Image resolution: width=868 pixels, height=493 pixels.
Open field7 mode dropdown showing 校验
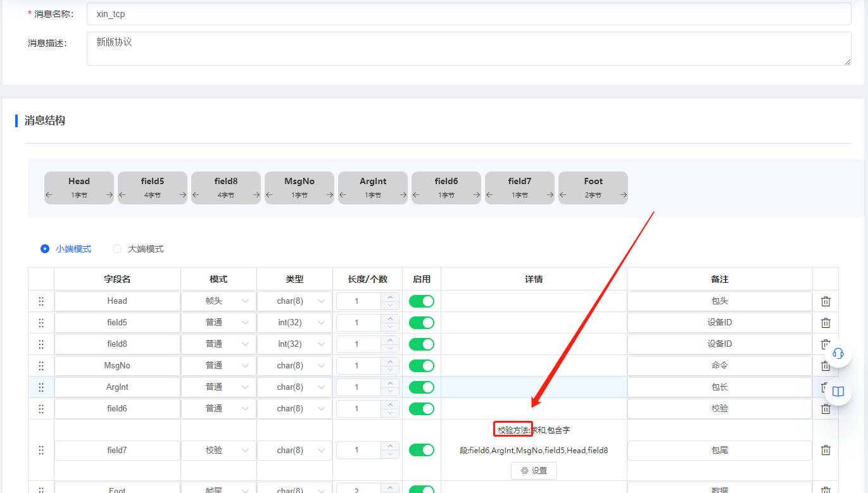tap(218, 451)
